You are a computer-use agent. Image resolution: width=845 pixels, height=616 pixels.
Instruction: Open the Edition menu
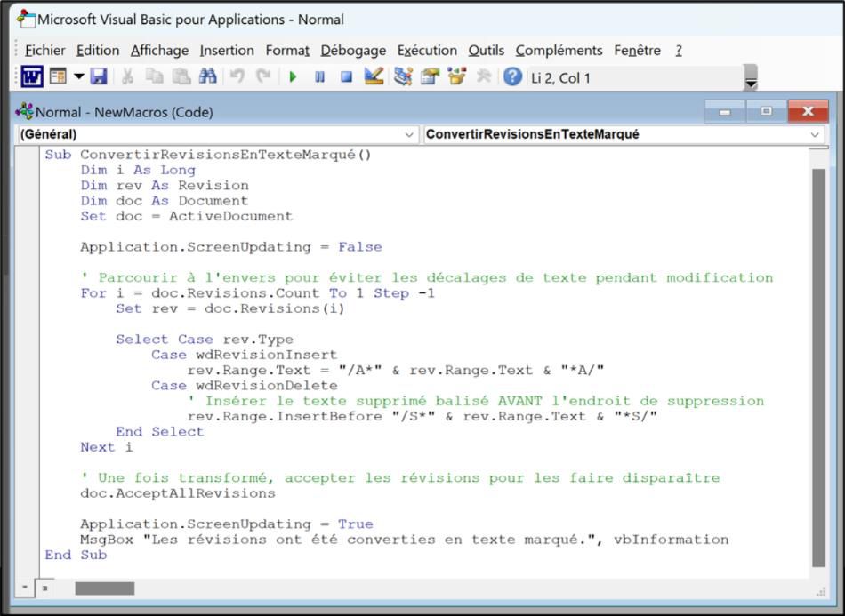[x=98, y=51]
